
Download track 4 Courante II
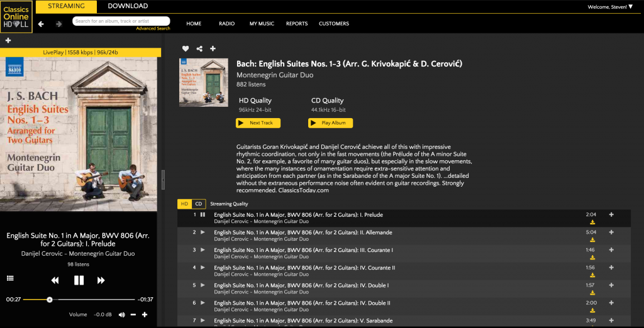tap(592, 275)
